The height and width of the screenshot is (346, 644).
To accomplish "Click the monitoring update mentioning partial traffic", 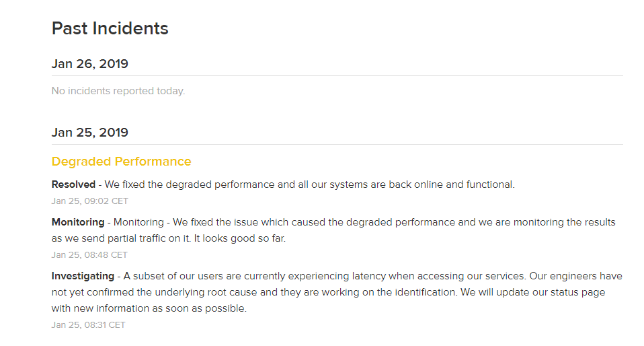I will [333, 230].
